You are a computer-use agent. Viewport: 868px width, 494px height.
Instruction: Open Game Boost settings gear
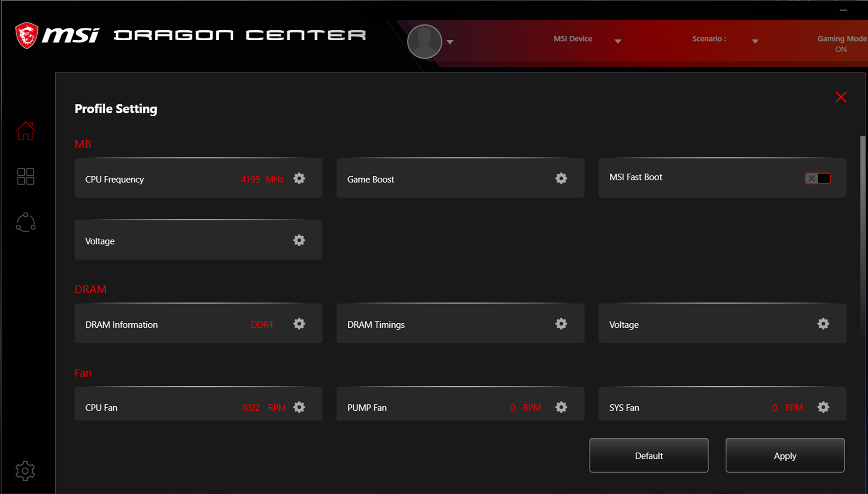(x=561, y=179)
